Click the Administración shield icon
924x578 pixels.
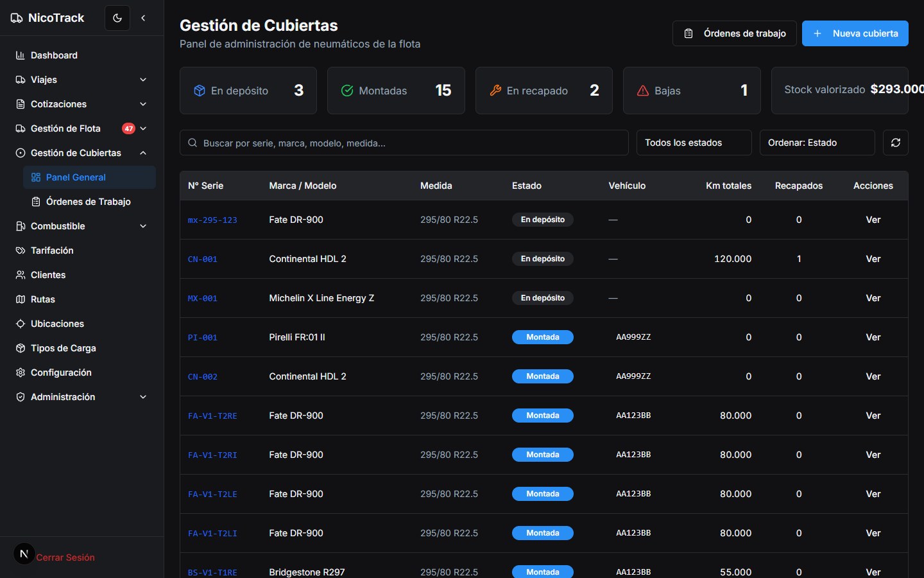[x=21, y=397]
